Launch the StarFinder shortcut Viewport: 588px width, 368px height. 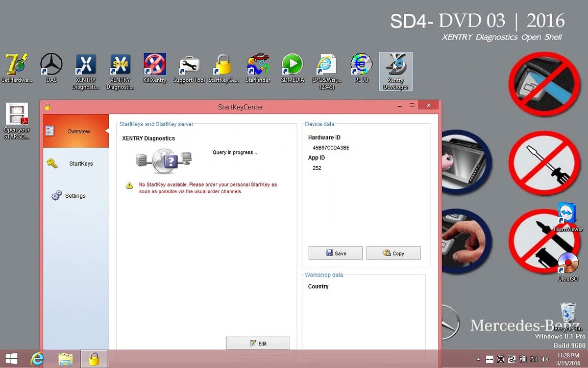point(258,68)
